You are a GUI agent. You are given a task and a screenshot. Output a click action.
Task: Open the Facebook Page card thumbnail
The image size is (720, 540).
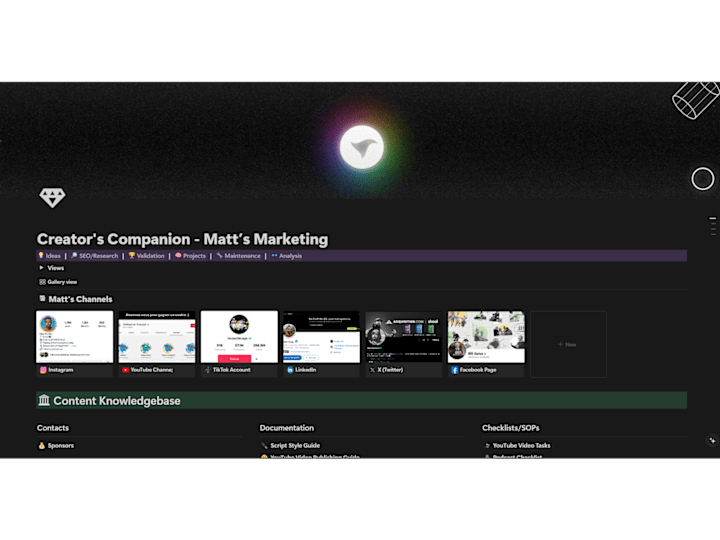(x=486, y=337)
